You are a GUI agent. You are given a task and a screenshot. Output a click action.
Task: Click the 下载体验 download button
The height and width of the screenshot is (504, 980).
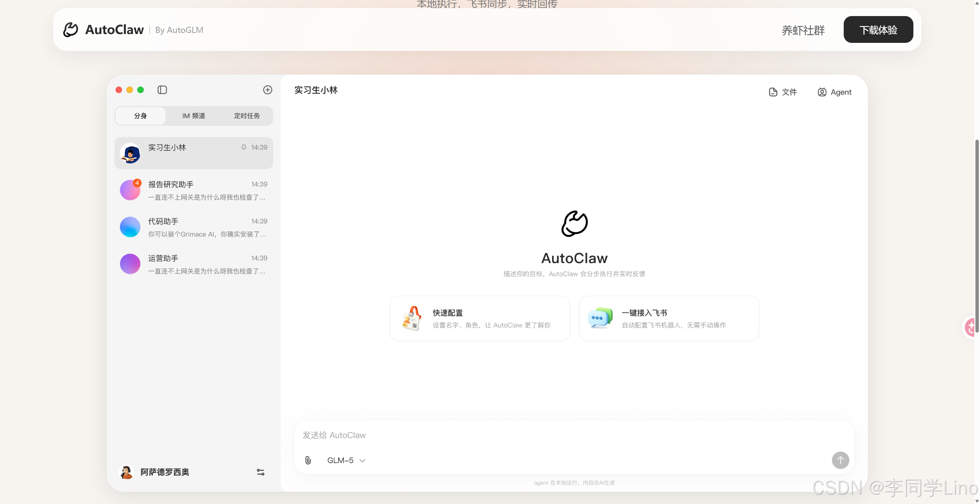pos(878,30)
